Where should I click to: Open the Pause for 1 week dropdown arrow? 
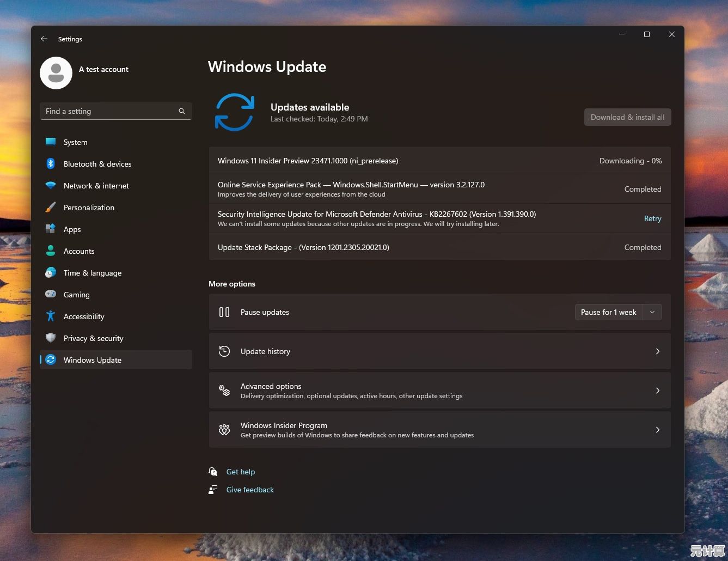652,312
